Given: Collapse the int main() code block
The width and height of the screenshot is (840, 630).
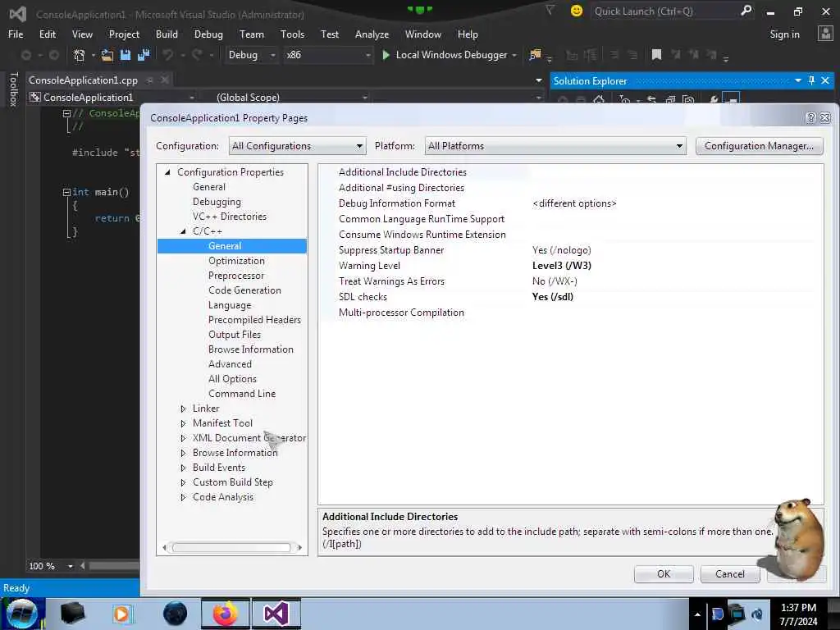Looking at the screenshot, I should coord(66,192).
